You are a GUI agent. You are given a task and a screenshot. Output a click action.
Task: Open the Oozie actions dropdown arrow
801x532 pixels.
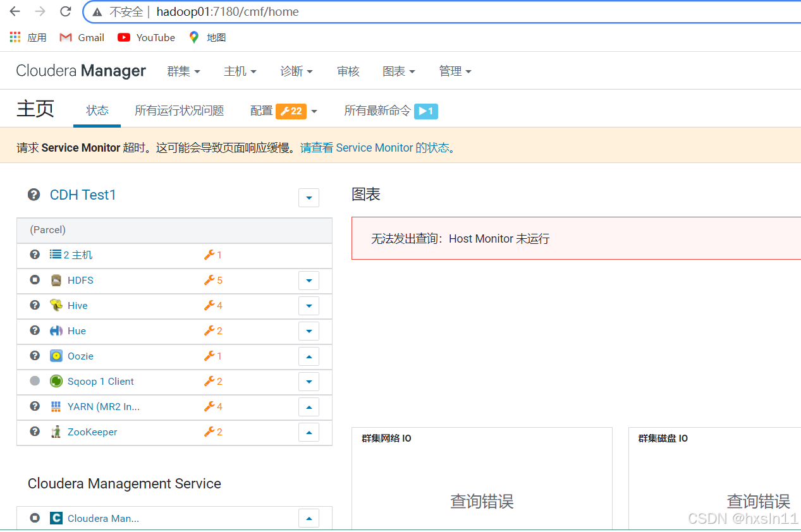(309, 356)
